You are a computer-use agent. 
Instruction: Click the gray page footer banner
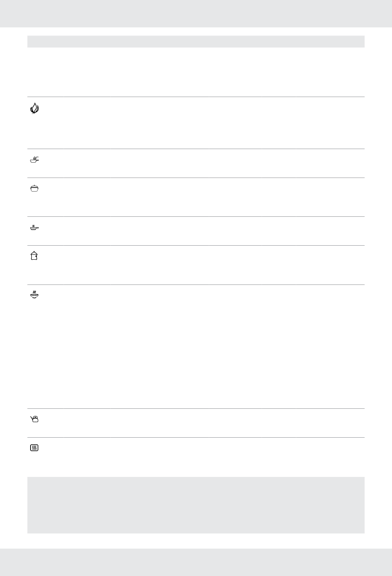[x=196, y=562]
